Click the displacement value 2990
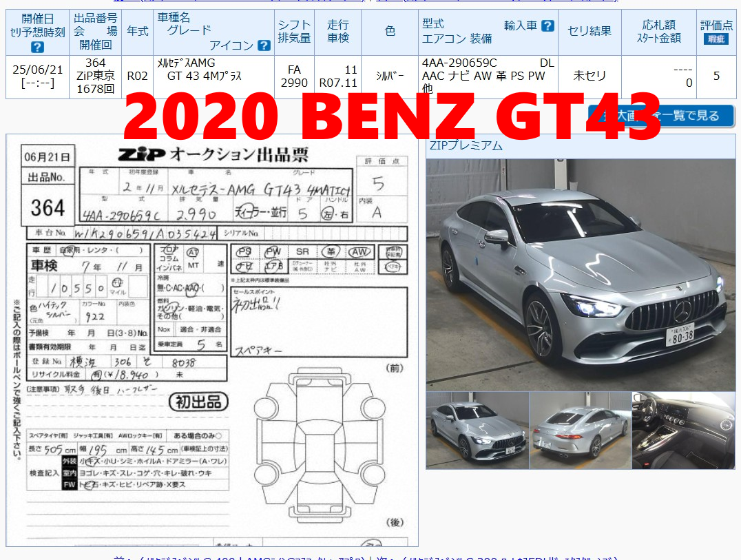 (294, 83)
